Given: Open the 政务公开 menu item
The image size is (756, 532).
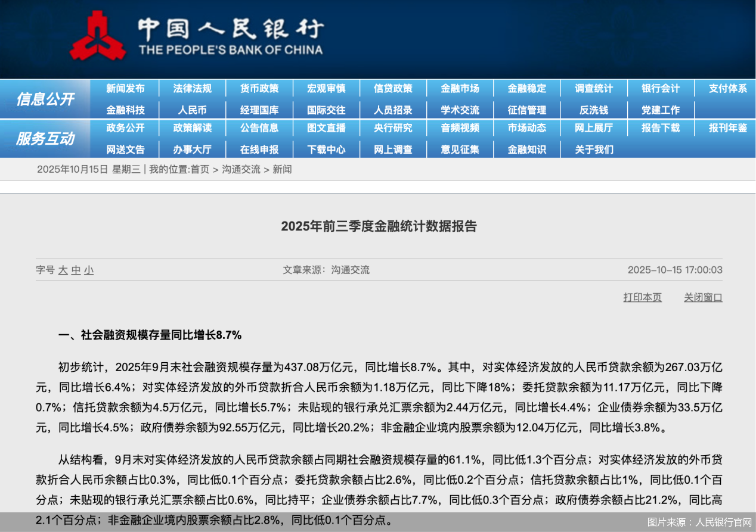Looking at the screenshot, I should pyautogui.click(x=126, y=128).
